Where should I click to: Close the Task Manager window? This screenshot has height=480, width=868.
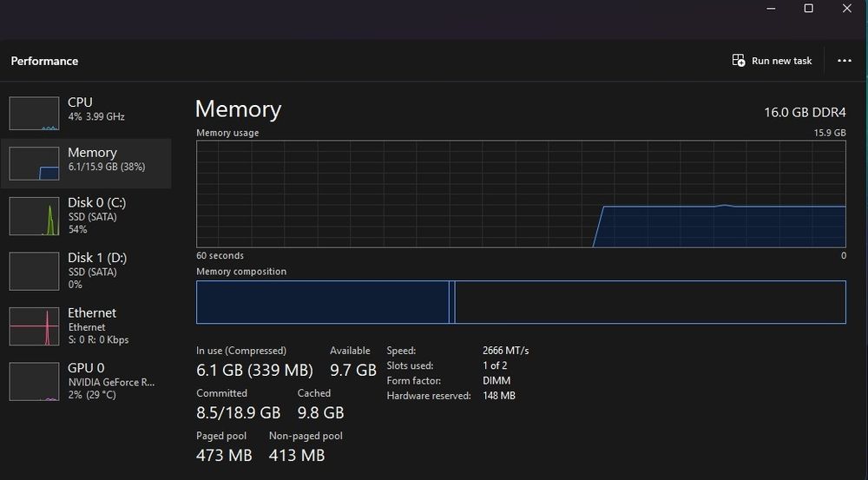(847, 9)
